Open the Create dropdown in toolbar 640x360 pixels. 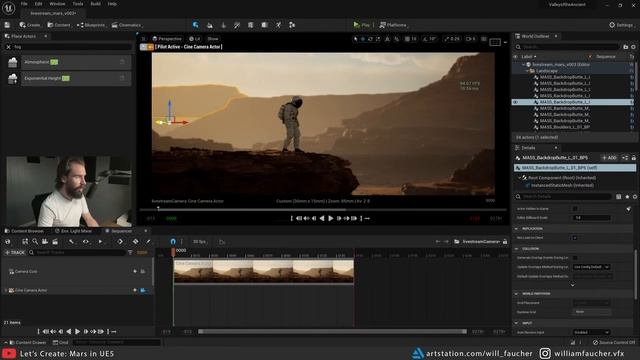pyautogui.click(x=30, y=25)
